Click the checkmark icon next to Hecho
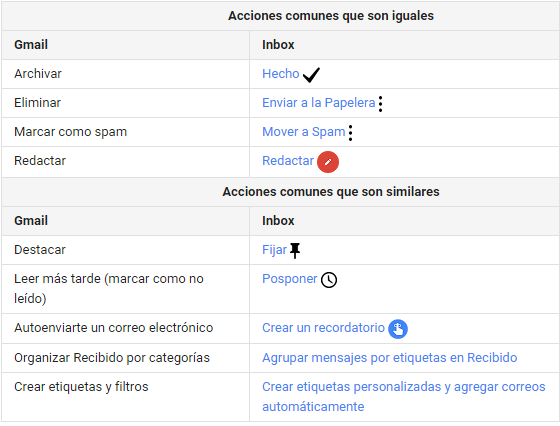 [x=311, y=75]
